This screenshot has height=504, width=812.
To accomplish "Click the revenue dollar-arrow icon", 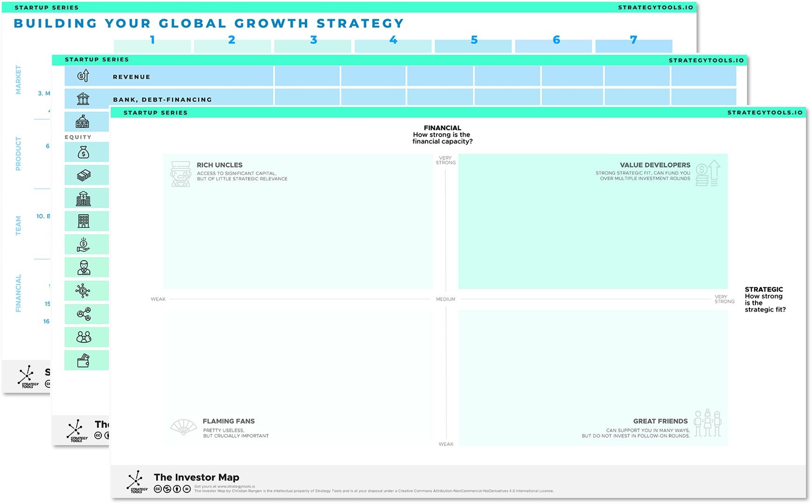I will [x=83, y=76].
